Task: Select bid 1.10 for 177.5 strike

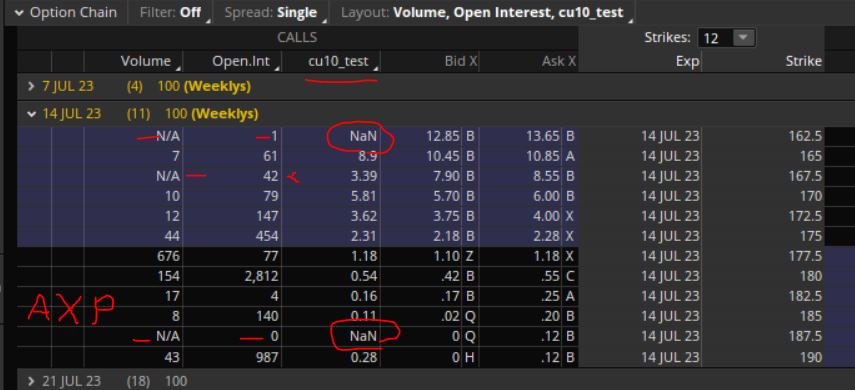Action: click(446, 256)
